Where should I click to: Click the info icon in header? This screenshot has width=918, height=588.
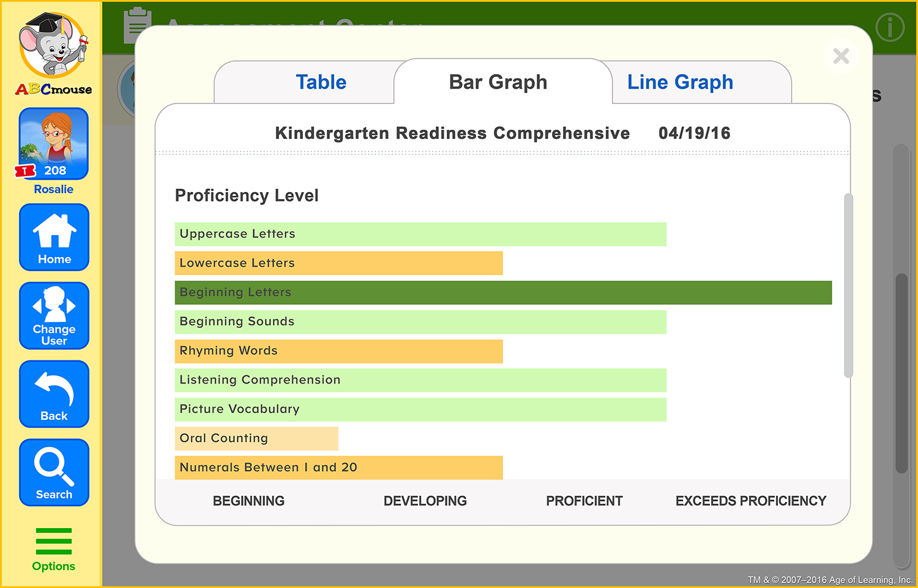[x=889, y=28]
